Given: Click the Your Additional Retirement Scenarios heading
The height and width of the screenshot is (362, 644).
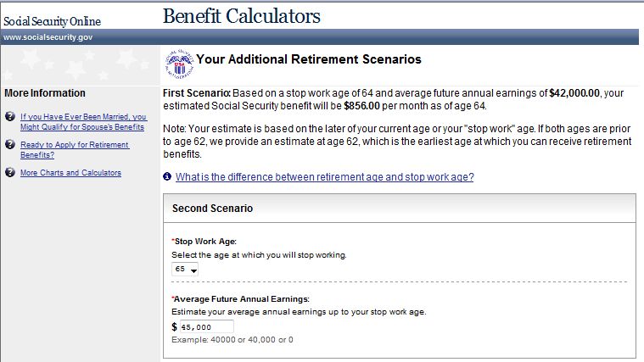Looking at the screenshot, I should 309,60.
